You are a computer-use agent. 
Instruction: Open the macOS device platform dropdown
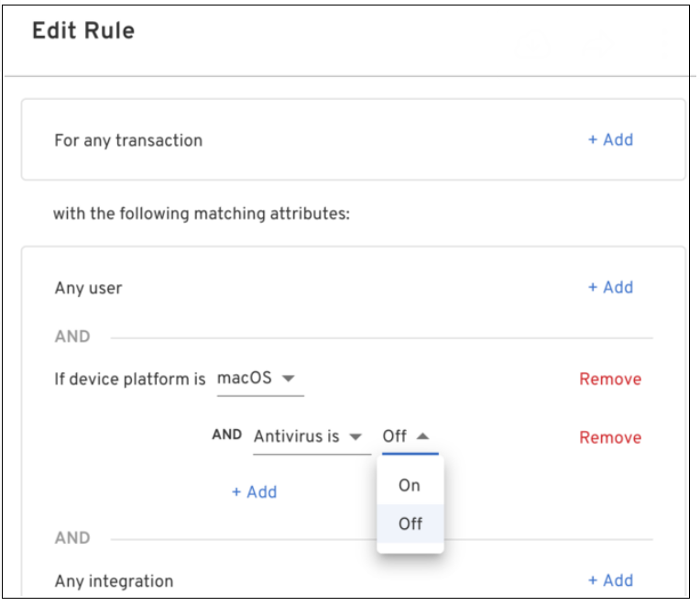(259, 379)
